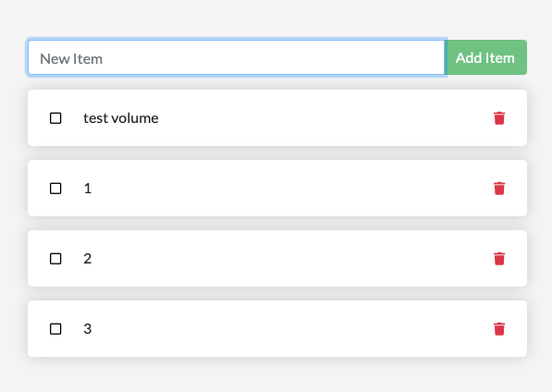552x392 pixels.
Task: Submit entry with green Add Item button
Action: pyautogui.click(x=485, y=57)
